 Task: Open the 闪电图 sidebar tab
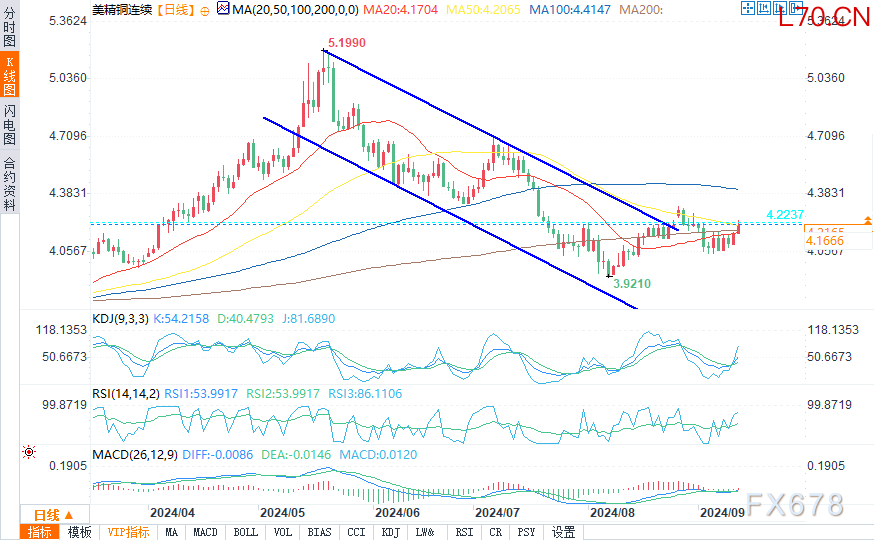coord(9,124)
